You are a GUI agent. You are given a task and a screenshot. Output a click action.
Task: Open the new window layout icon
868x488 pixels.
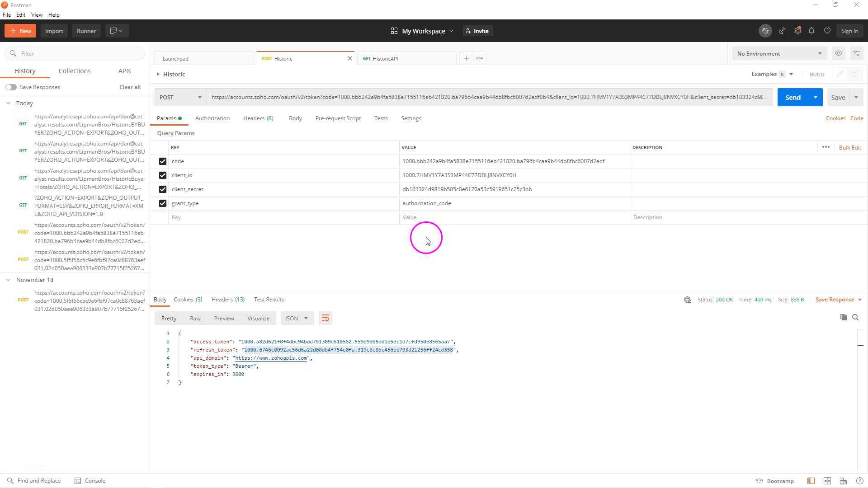coord(117,31)
